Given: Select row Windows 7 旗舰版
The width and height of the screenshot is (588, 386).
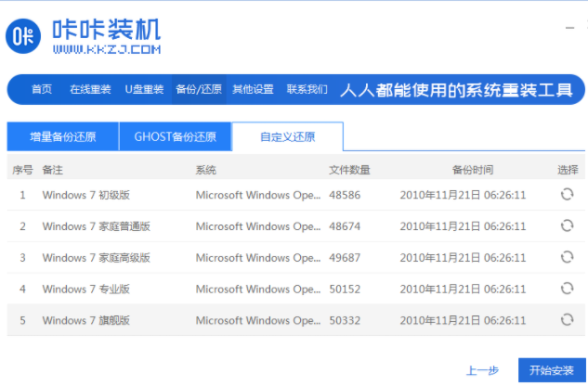Looking at the screenshot, I should 296,320.
